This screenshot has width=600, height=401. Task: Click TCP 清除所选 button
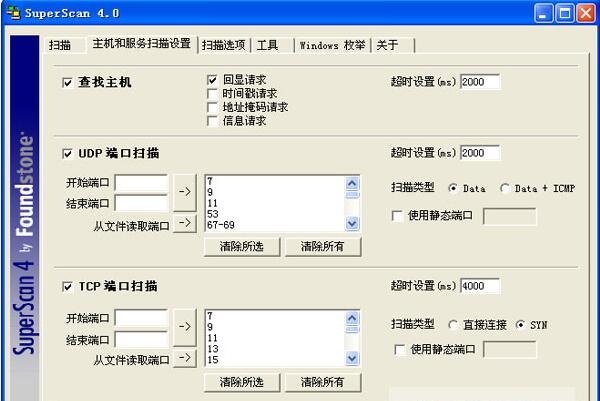[242, 382]
